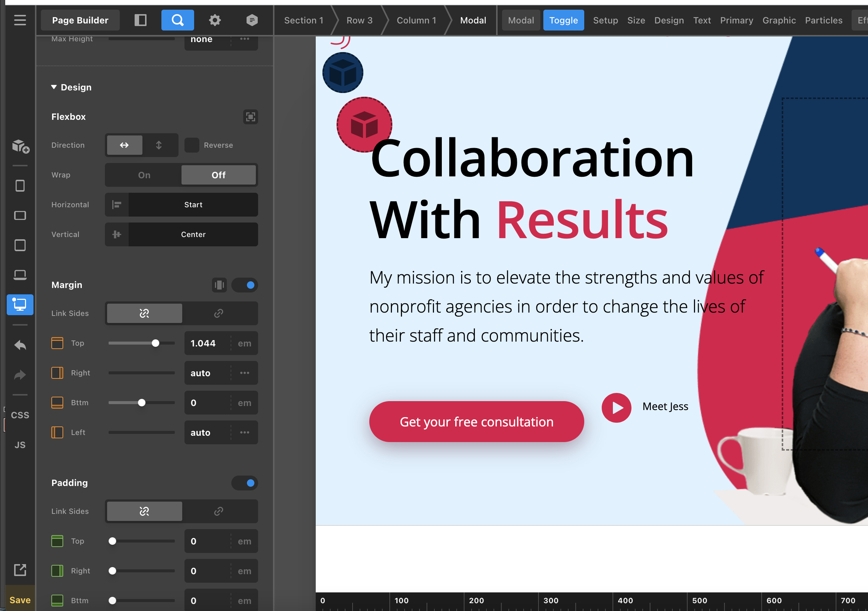Turn Wrap On
Screen dimensions: 868x611
coord(144,175)
